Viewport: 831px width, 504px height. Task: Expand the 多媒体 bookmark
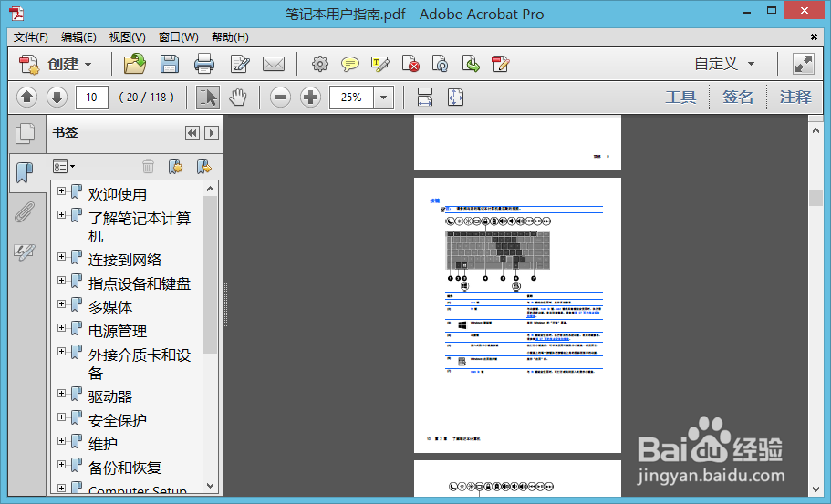coord(61,303)
